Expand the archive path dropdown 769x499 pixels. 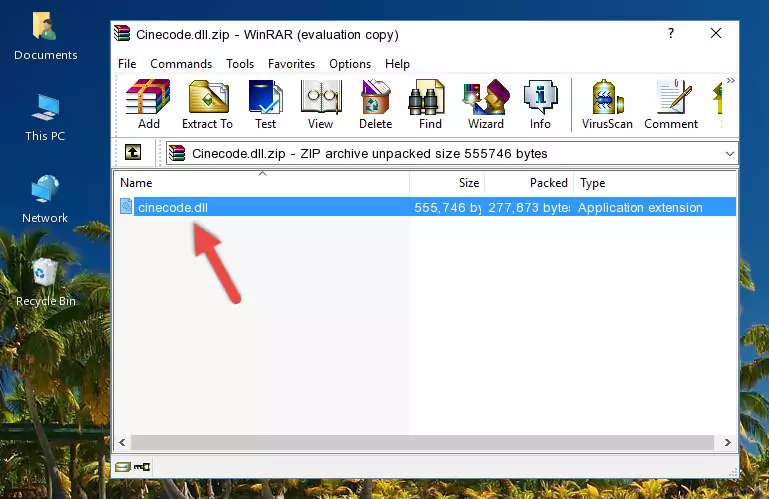click(x=730, y=154)
